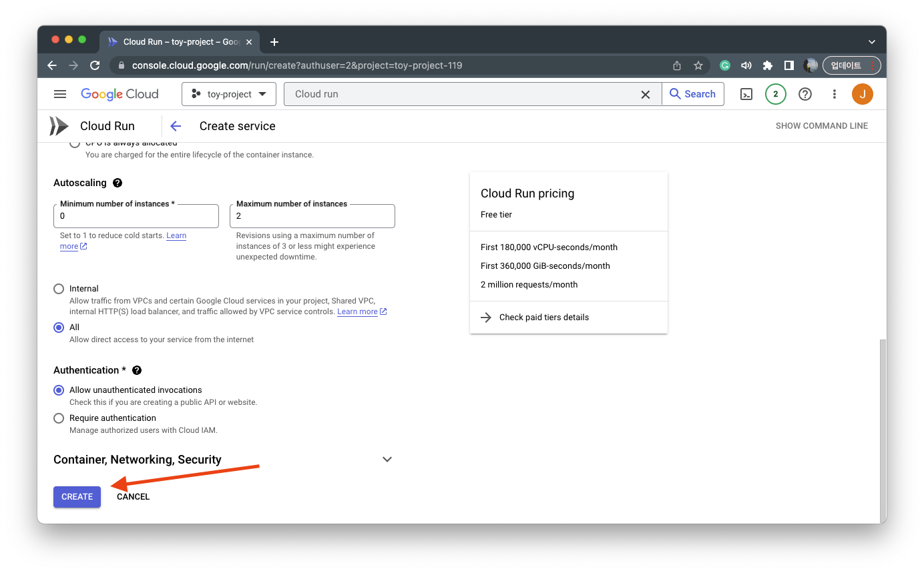This screenshot has height=573, width=924.
Task: Focus the Minimum number of instances field
Action: [136, 216]
